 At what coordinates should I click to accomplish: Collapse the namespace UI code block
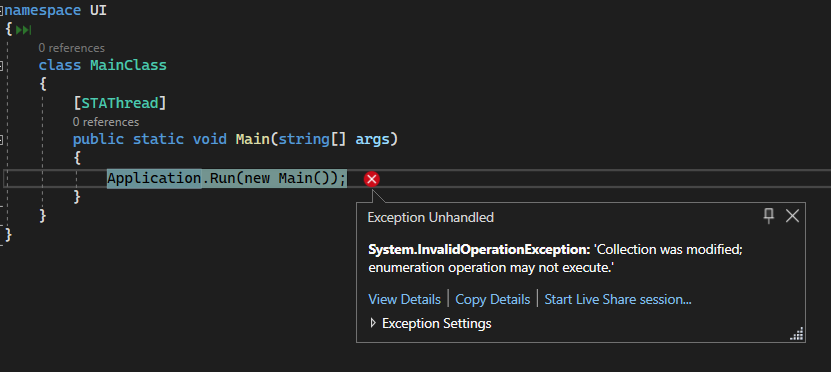(2, 10)
